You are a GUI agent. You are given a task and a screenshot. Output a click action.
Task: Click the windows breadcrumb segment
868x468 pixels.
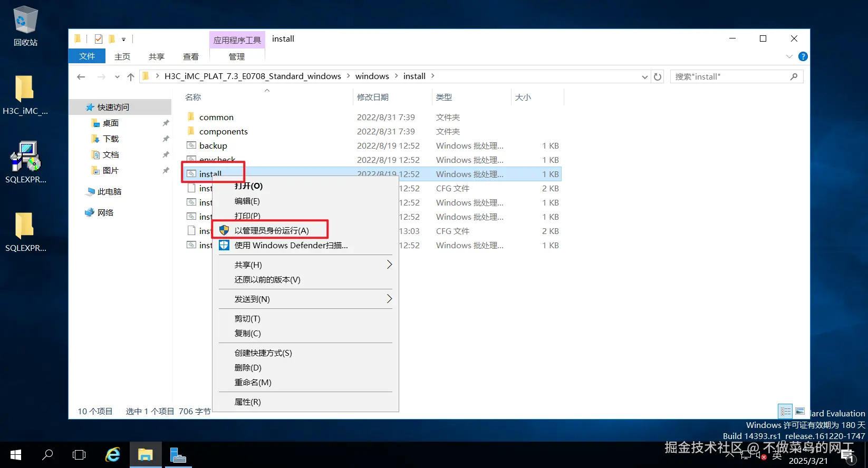coord(372,76)
